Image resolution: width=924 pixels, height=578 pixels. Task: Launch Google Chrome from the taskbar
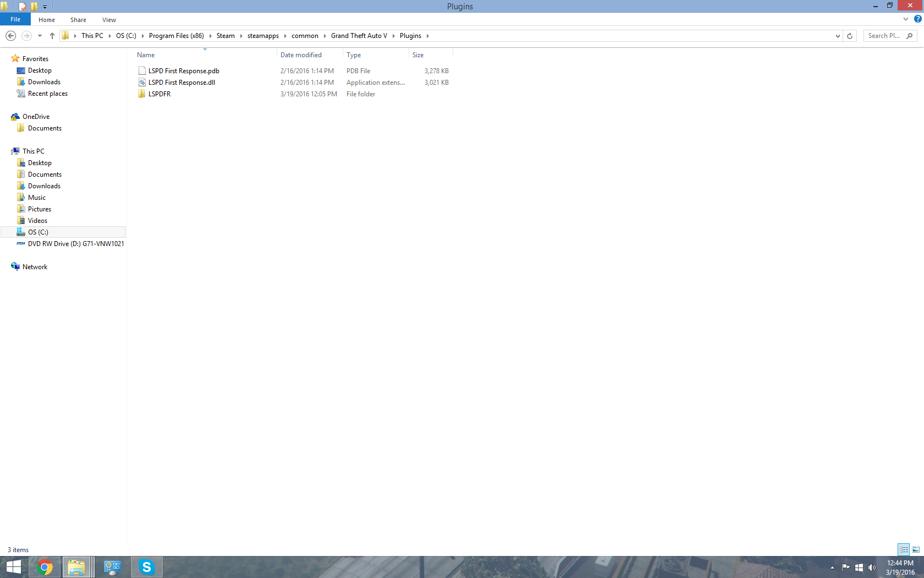(x=45, y=567)
